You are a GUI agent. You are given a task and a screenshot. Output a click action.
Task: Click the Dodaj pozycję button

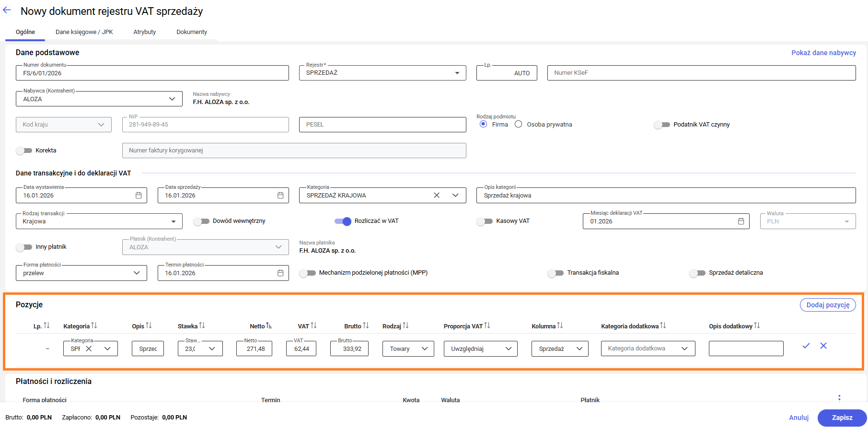coord(828,305)
